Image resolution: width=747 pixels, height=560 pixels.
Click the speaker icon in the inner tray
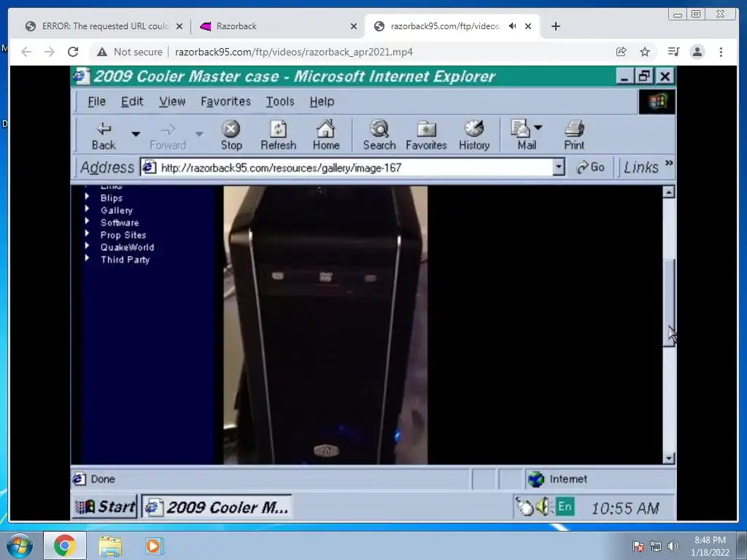click(x=542, y=507)
